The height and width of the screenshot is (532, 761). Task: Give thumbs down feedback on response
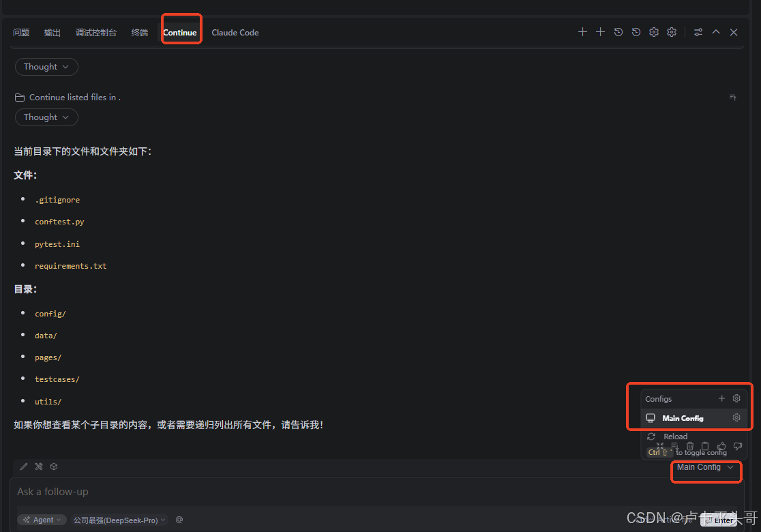point(738,445)
